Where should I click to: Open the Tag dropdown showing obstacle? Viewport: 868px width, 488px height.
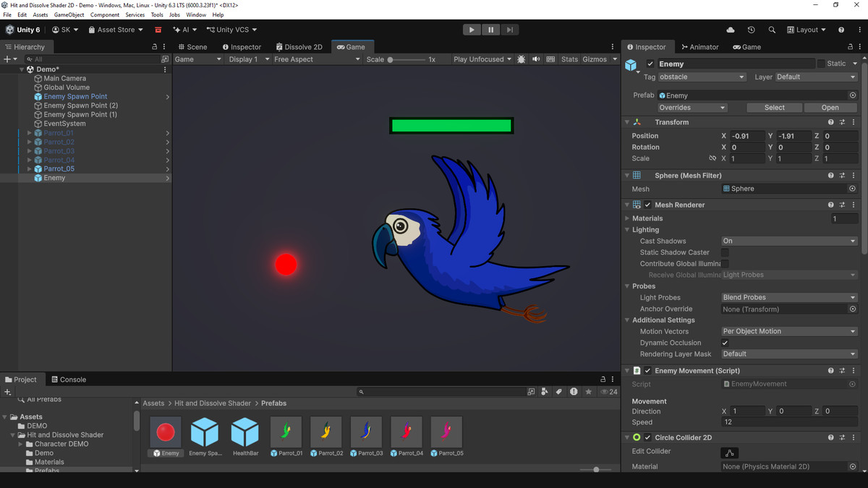coord(702,77)
